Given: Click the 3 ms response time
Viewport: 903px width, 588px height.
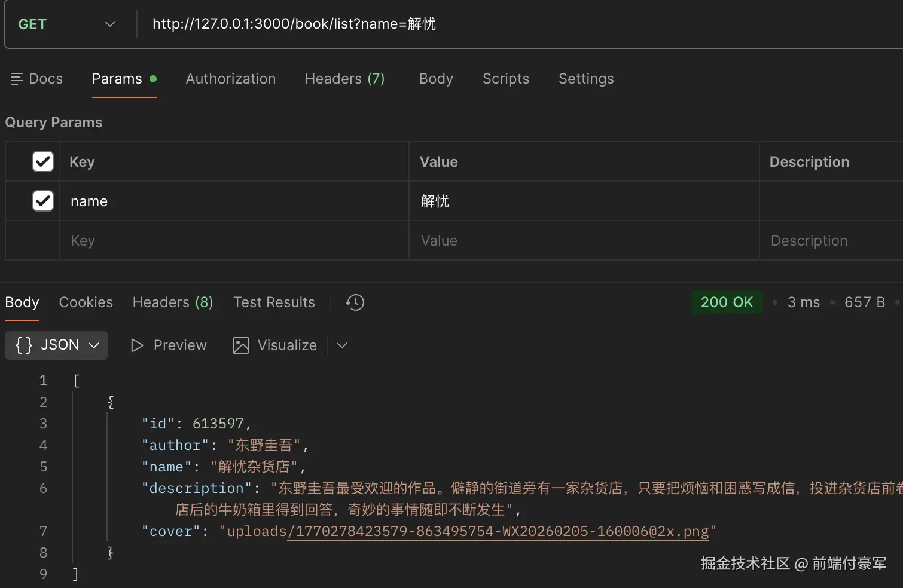Looking at the screenshot, I should click(x=804, y=302).
